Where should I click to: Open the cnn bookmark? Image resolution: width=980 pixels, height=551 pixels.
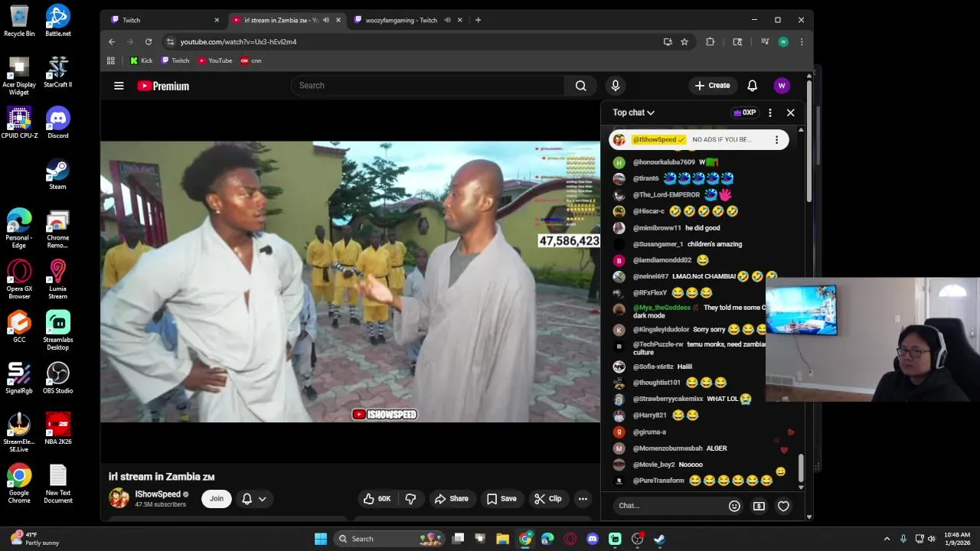click(251, 60)
